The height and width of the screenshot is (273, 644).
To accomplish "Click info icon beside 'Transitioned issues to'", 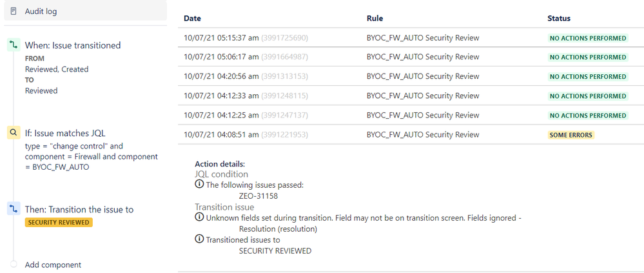I will click(199, 239).
